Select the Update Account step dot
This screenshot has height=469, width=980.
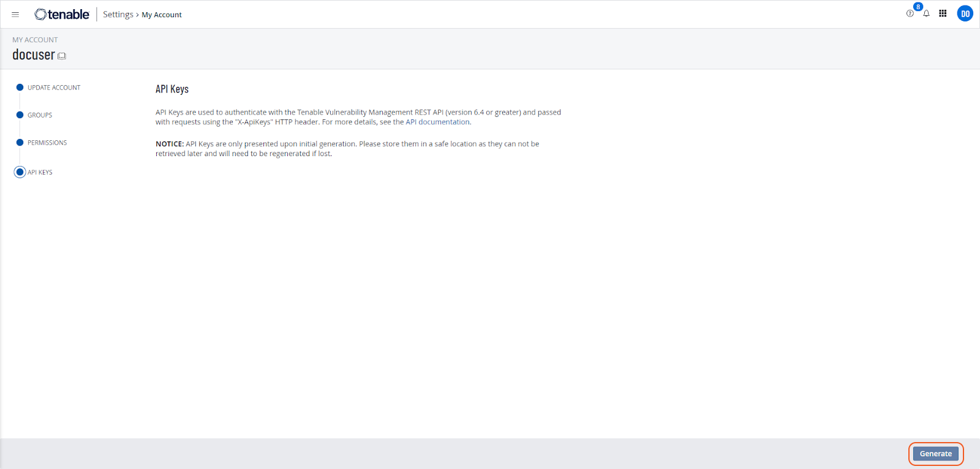(x=20, y=88)
